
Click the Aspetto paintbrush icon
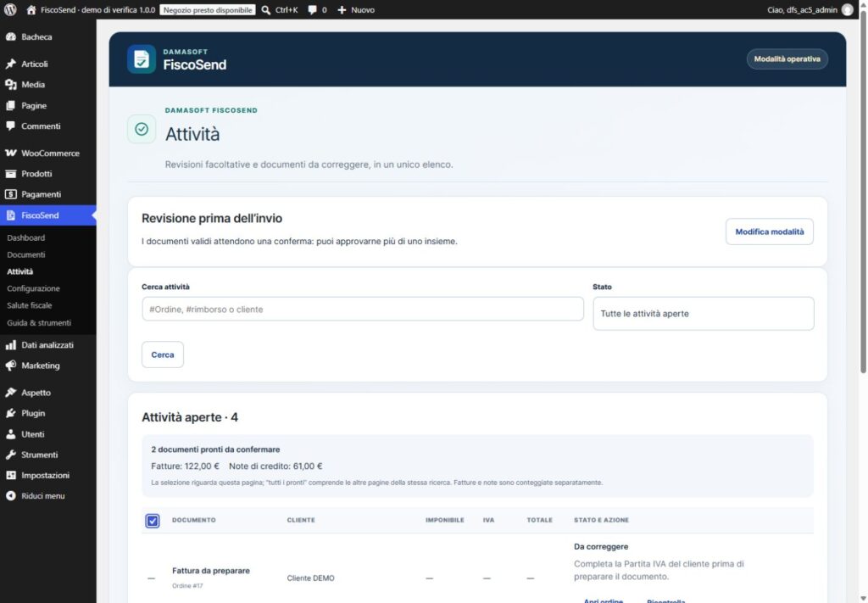(x=10, y=393)
